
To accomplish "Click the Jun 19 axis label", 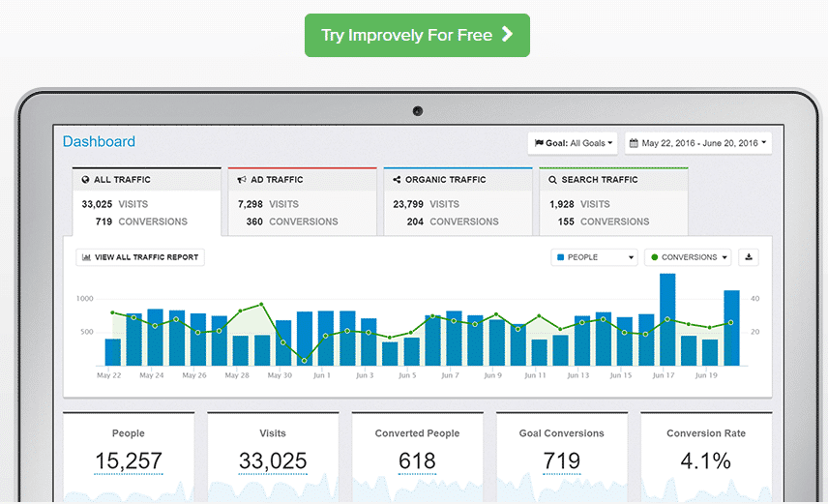I will (706, 375).
